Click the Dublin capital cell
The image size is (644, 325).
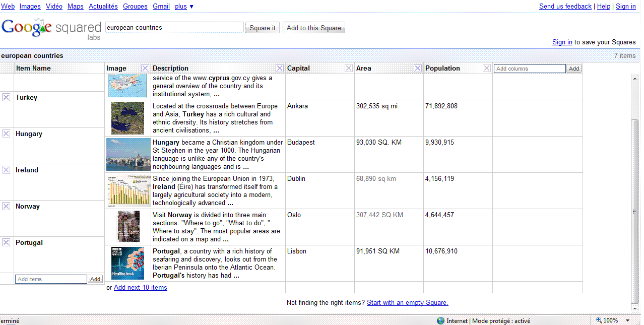320,191
